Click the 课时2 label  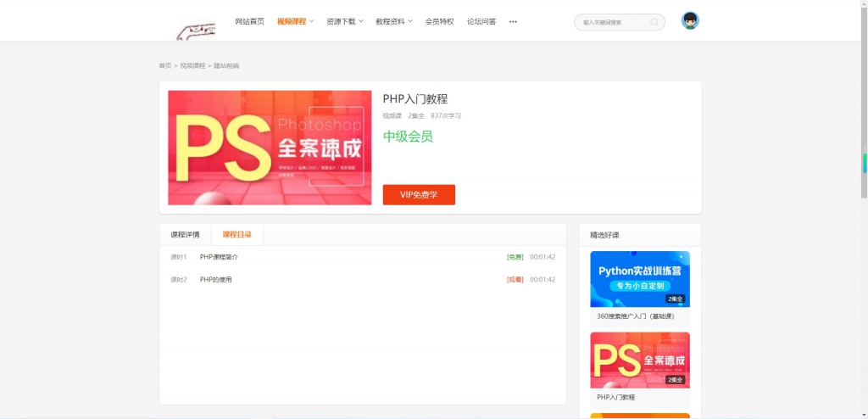click(x=179, y=280)
